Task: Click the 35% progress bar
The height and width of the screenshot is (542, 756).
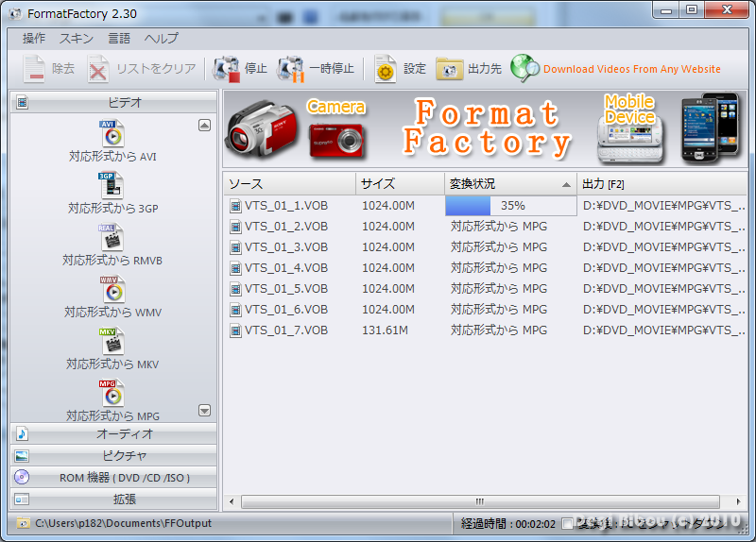Action: pos(510,206)
